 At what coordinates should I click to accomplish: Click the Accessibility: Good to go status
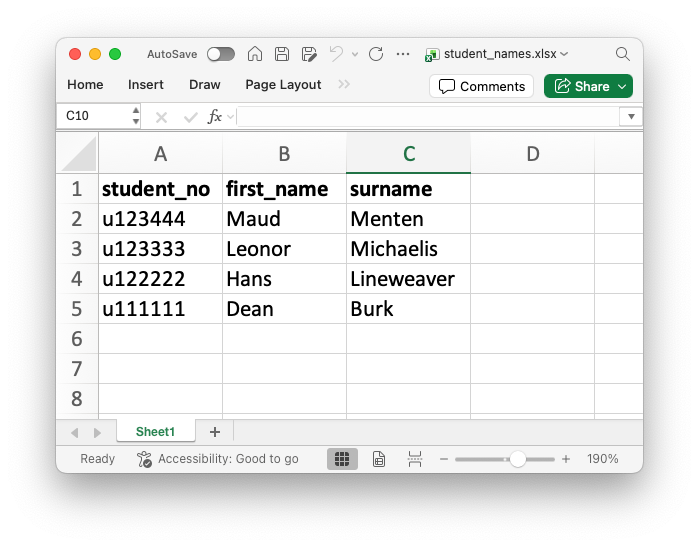(x=228, y=459)
